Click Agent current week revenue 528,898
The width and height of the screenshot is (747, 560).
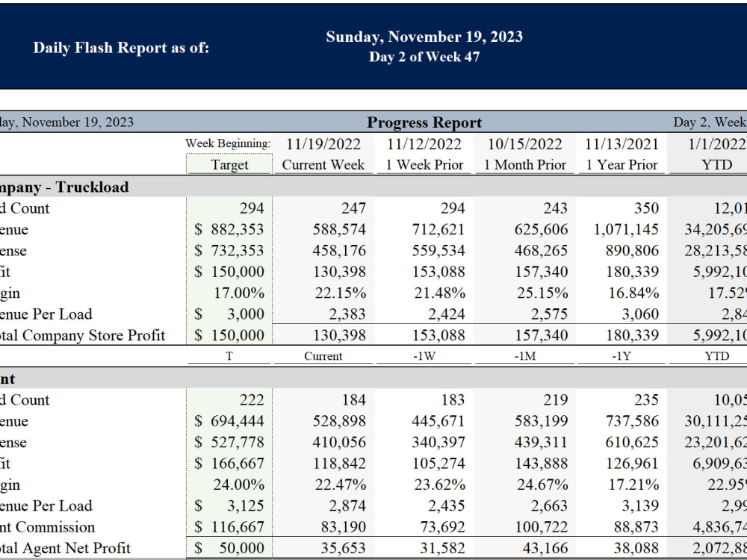click(339, 421)
